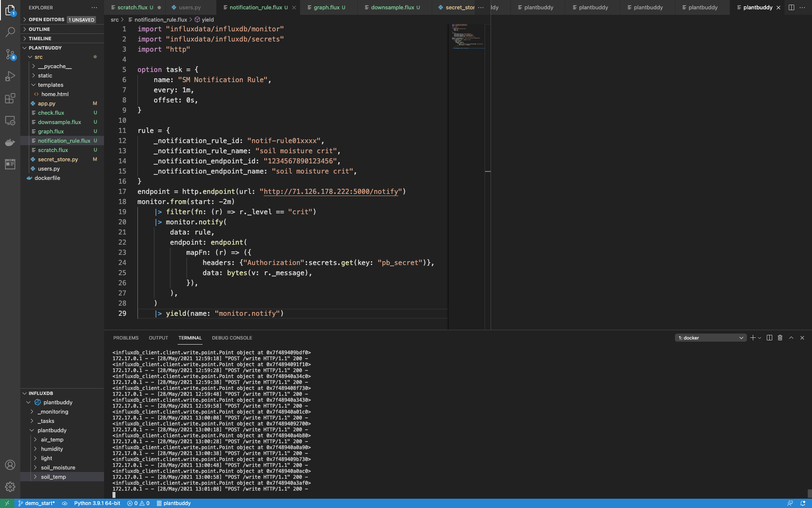Click the split editor icon top-right
The width and height of the screenshot is (812, 508).
coord(792,7)
